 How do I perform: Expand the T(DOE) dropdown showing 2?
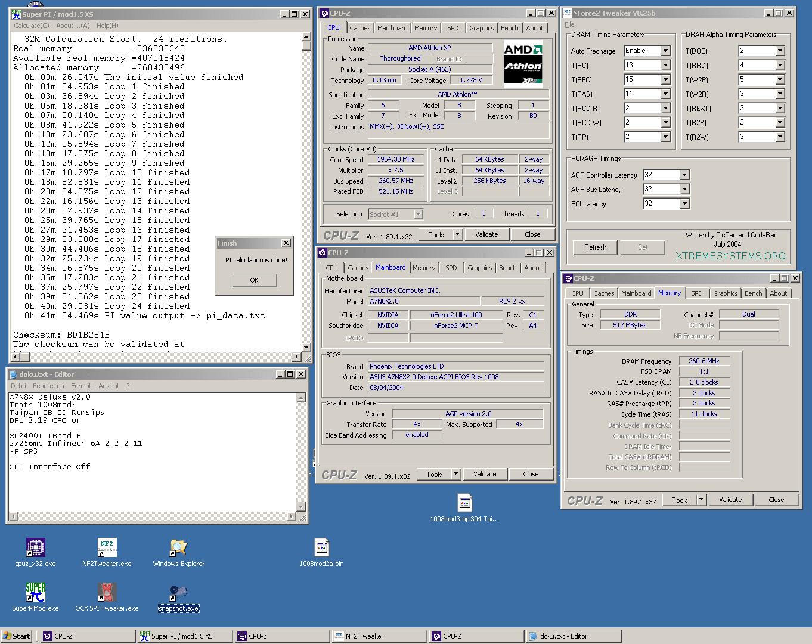[x=780, y=51]
